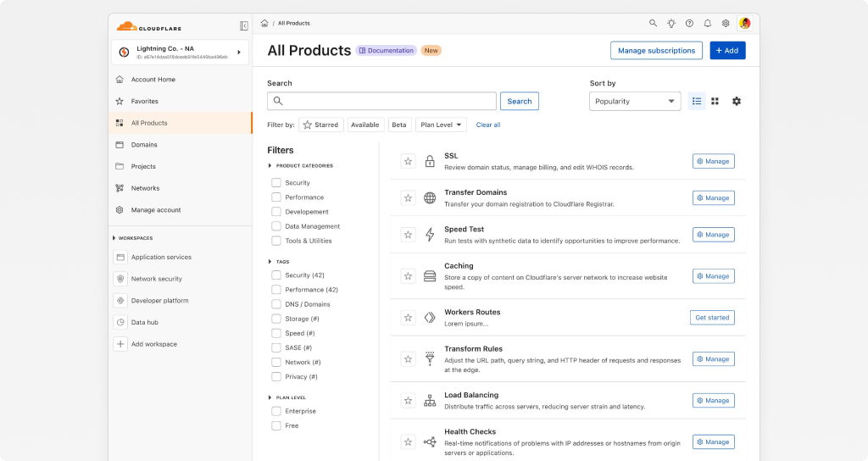Check the Security (42) tag checkbox
This screenshot has height=461, width=868.
click(x=276, y=275)
